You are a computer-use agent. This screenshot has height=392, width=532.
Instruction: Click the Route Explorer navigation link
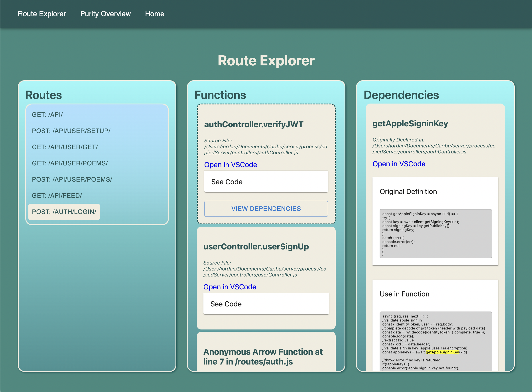coord(42,13)
